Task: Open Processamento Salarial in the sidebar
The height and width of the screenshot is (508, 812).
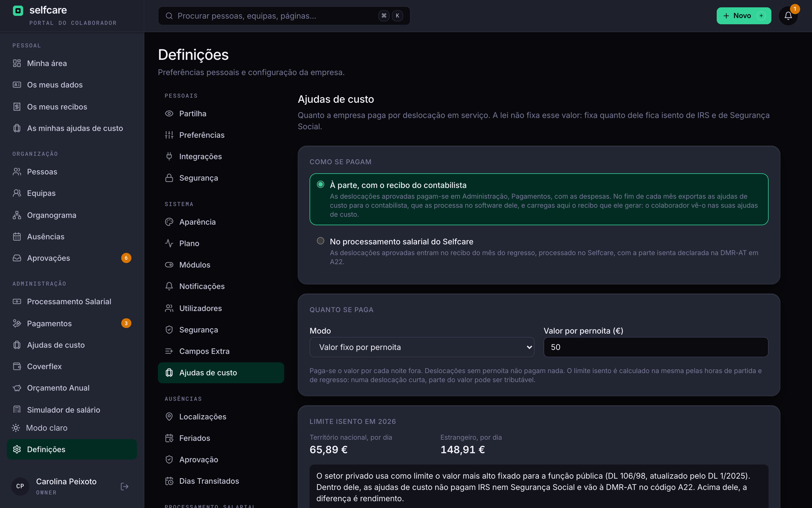Action: pos(72,302)
